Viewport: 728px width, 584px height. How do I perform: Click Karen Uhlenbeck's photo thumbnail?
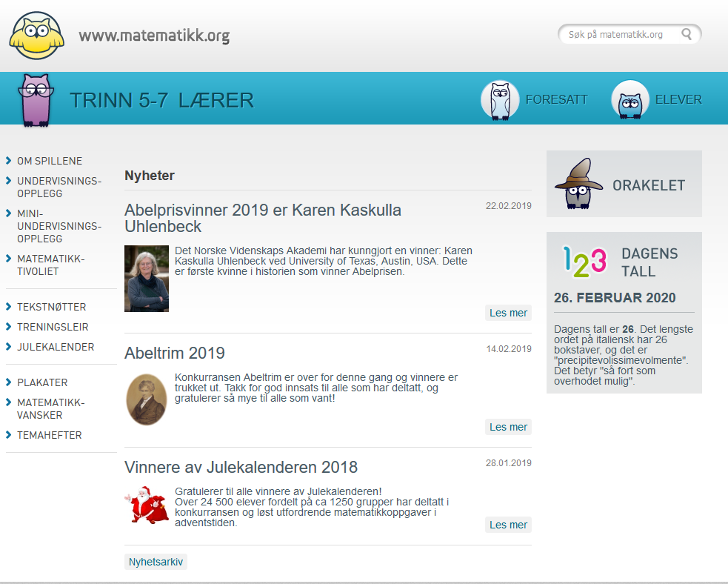(146, 278)
